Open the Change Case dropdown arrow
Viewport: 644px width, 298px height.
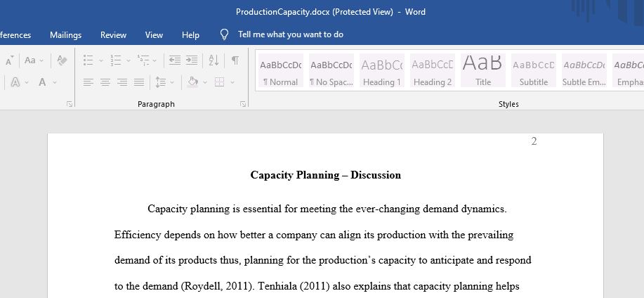(41, 61)
